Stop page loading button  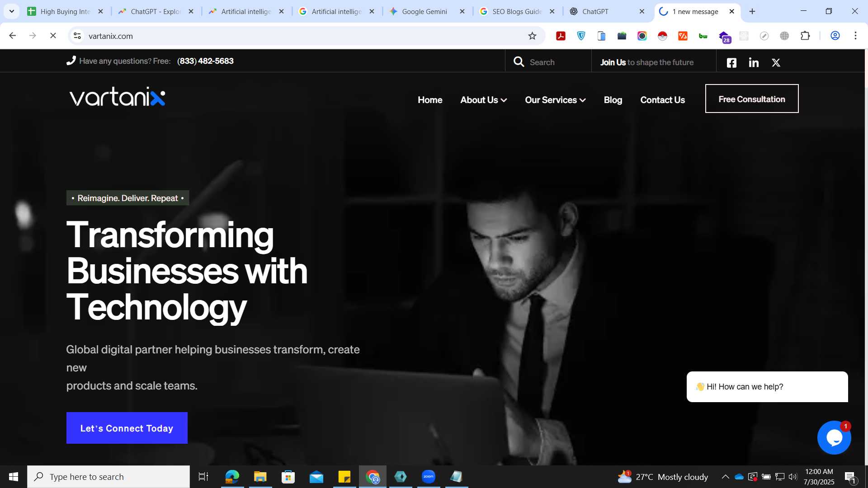[53, 36]
